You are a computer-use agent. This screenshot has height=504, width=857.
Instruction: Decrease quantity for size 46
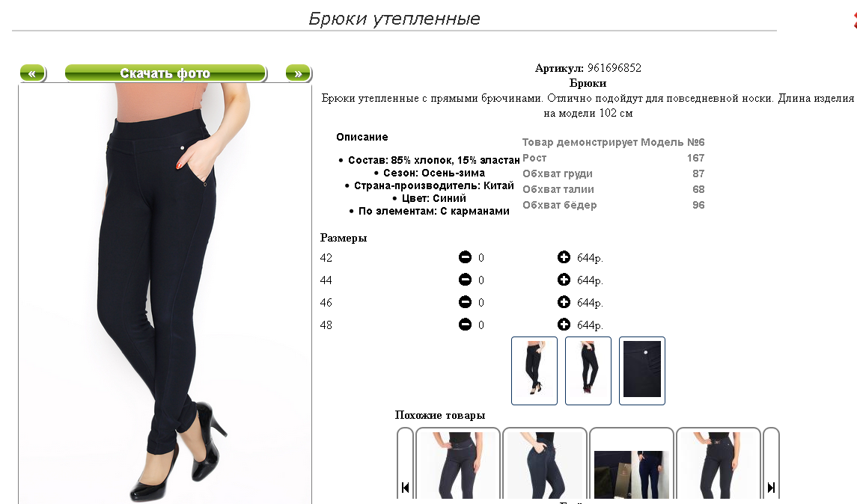click(x=465, y=302)
